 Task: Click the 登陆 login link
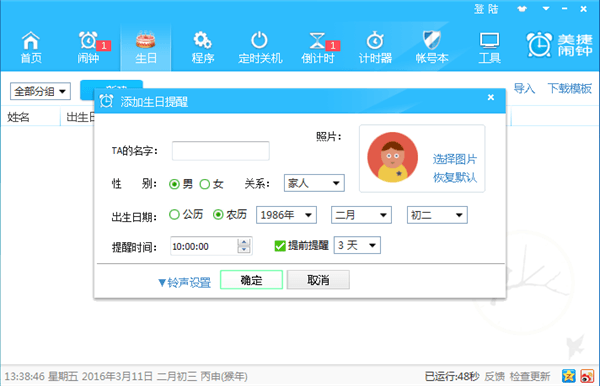(x=486, y=9)
